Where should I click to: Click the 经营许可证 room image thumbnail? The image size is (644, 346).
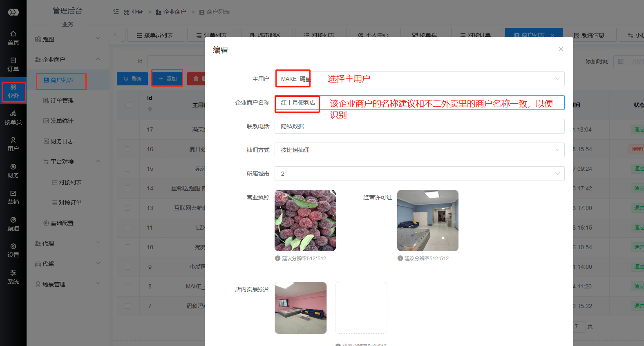pyautogui.click(x=428, y=221)
